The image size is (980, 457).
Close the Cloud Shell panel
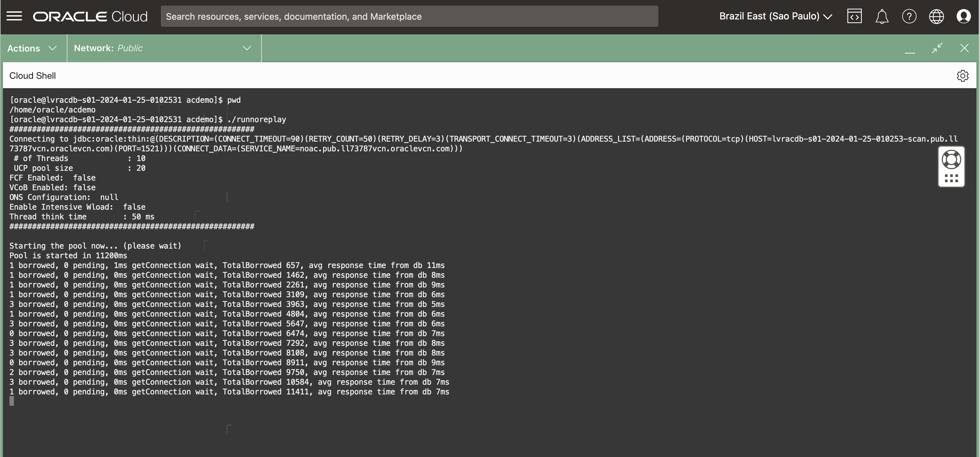coord(964,48)
